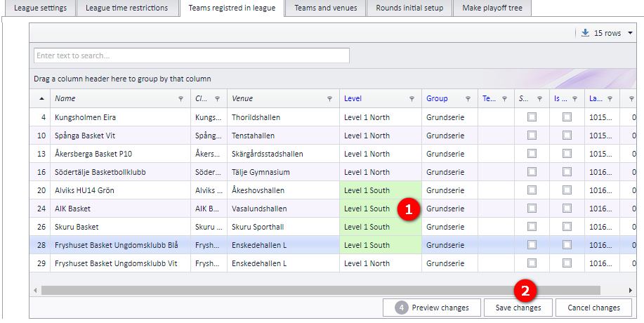The height and width of the screenshot is (323, 644).
Task: Open Rounds initial setup tab
Action: tap(409, 8)
